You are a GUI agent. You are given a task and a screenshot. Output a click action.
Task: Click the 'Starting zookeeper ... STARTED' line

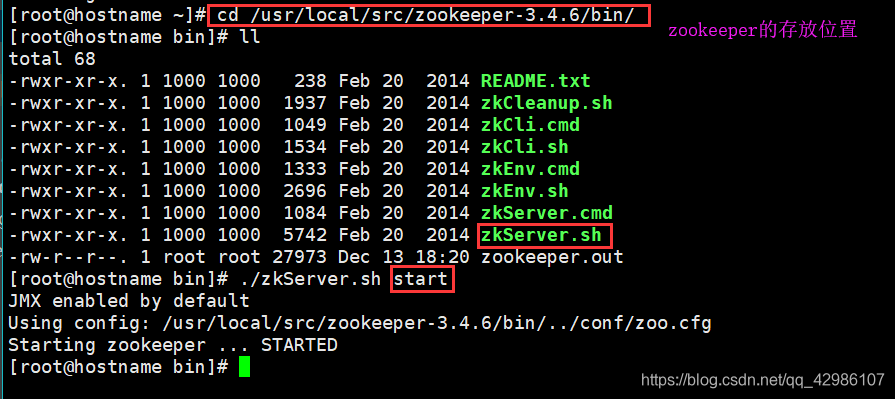[x=173, y=345]
